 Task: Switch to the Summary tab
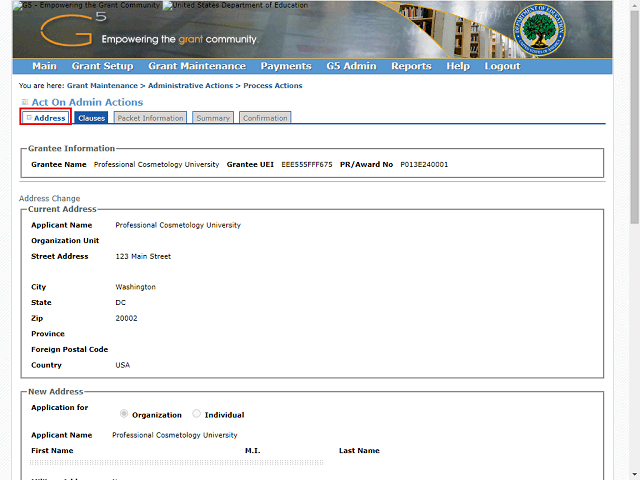(213, 118)
